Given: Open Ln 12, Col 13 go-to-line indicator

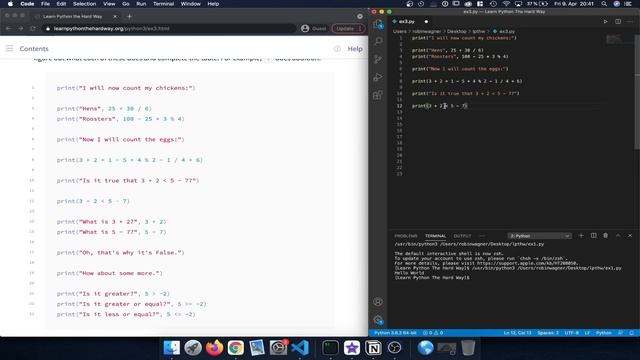Looking at the screenshot, I should coord(517,333).
